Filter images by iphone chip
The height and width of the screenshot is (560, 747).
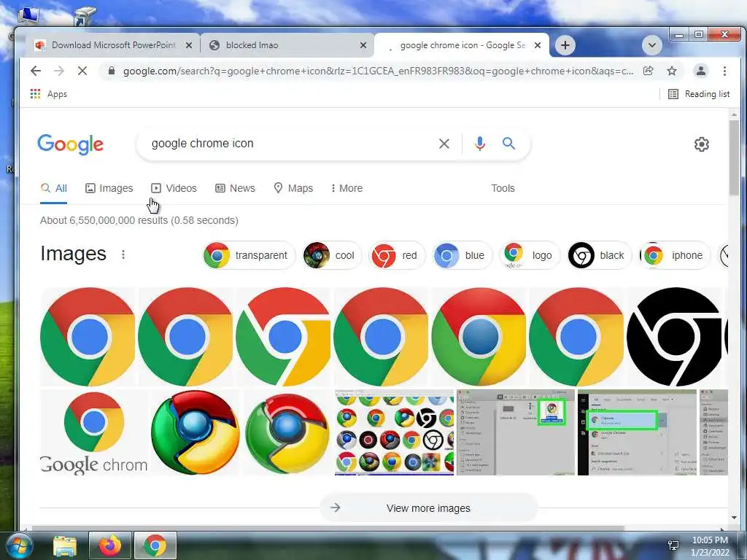(674, 256)
